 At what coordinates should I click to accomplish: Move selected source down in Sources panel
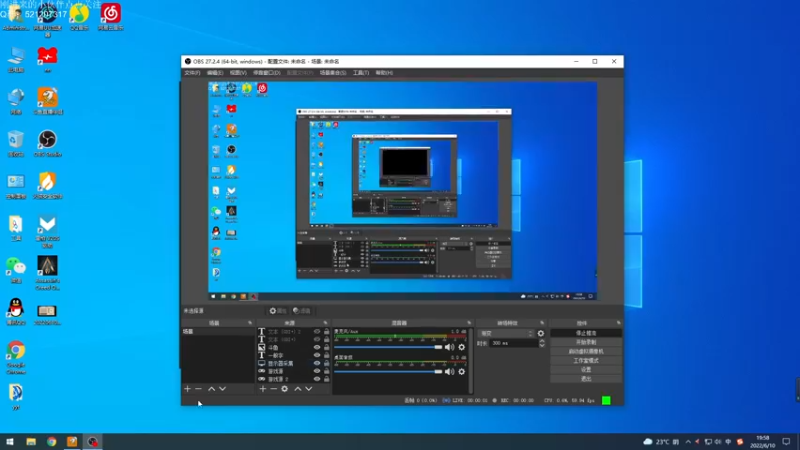pyautogui.click(x=309, y=389)
